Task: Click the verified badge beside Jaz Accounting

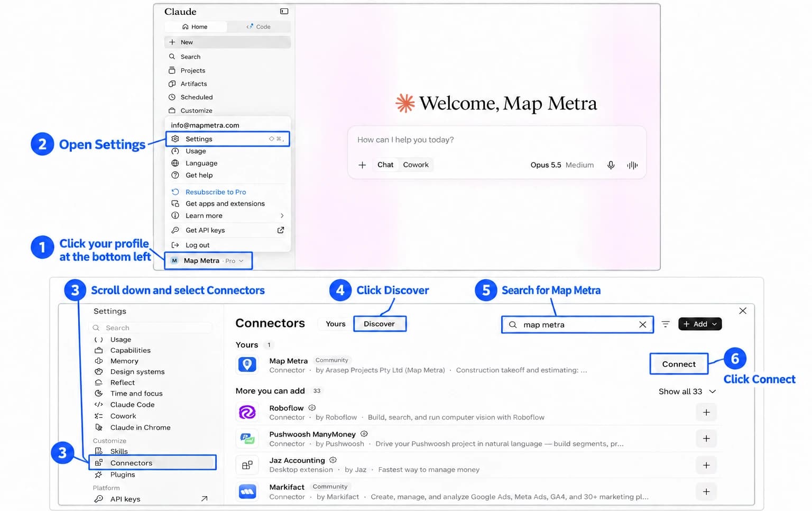Action: [333, 460]
